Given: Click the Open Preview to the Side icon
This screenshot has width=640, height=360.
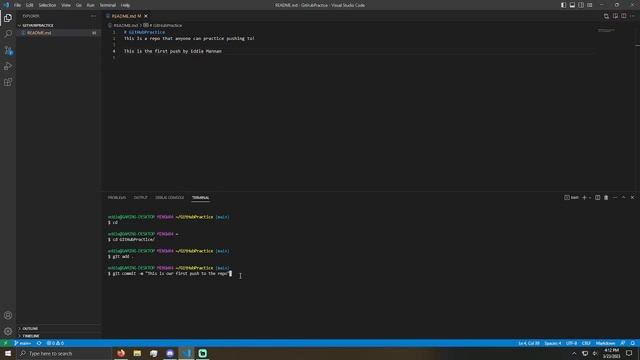Looking at the screenshot, I should [x=615, y=16].
